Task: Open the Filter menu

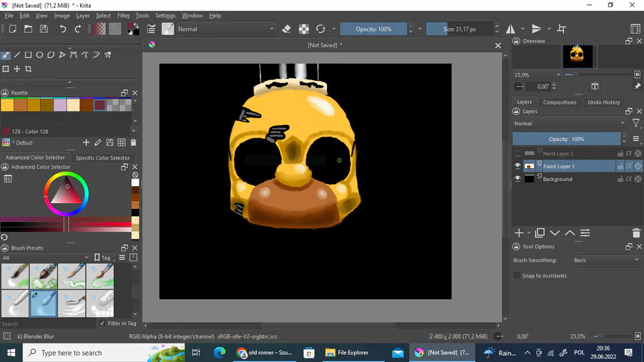Action: (x=123, y=16)
